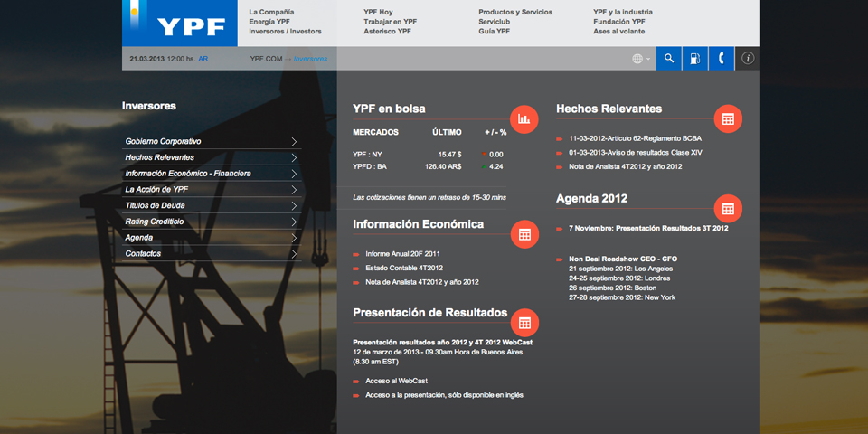Click YPF.COM breadcrumb link

click(x=266, y=59)
